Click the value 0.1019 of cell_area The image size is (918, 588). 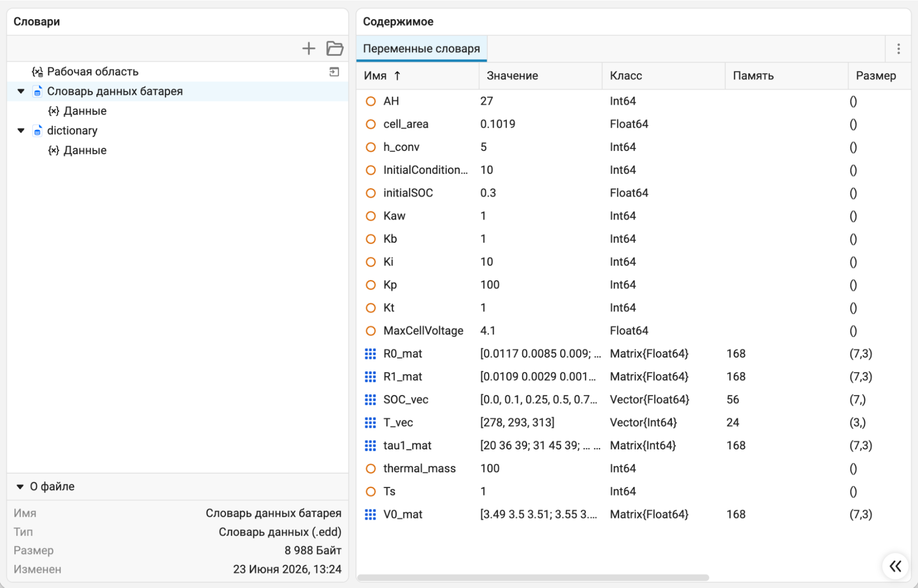click(498, 124)
